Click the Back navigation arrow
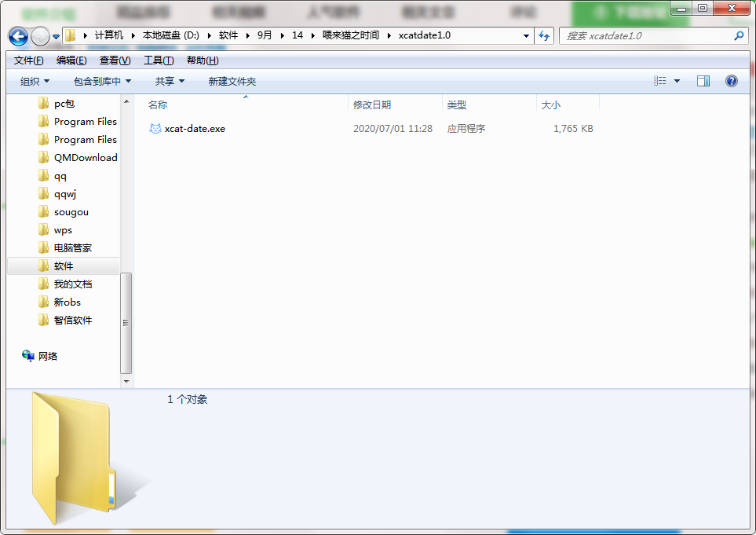 pyautogui.click(x=18, y=36)
